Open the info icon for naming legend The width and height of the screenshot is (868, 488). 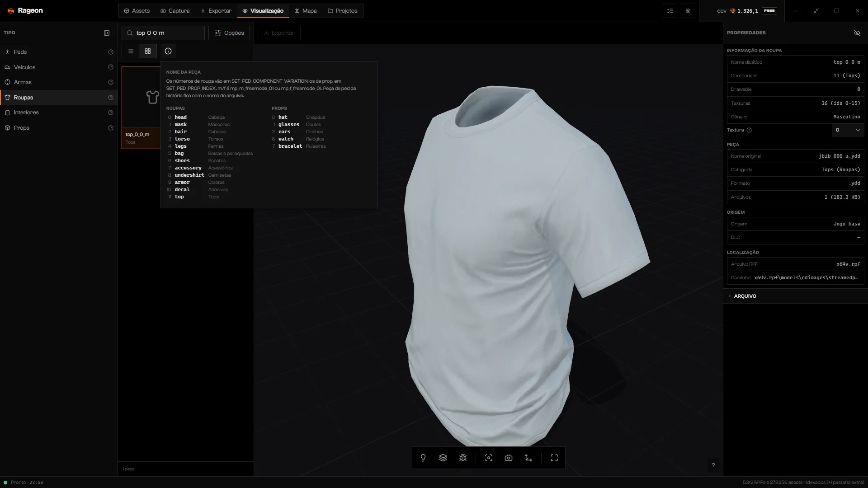pyautogui.click(x=168, y=51)
